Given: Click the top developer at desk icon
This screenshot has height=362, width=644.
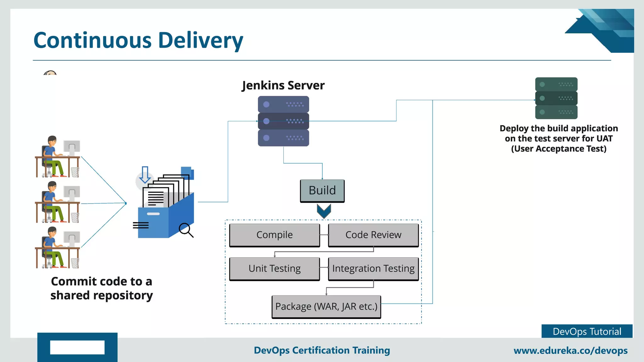Looking at the screenshot, I should click(58, 157).
